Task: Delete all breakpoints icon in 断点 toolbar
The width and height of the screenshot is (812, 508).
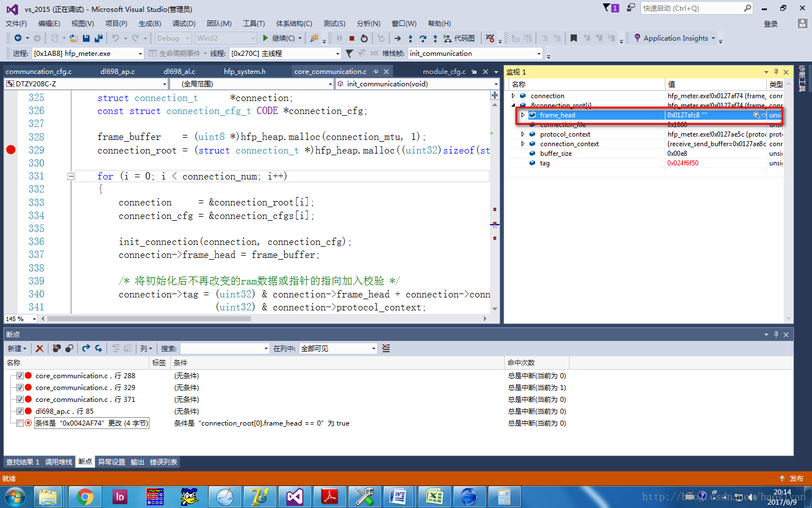Action: 56,348
